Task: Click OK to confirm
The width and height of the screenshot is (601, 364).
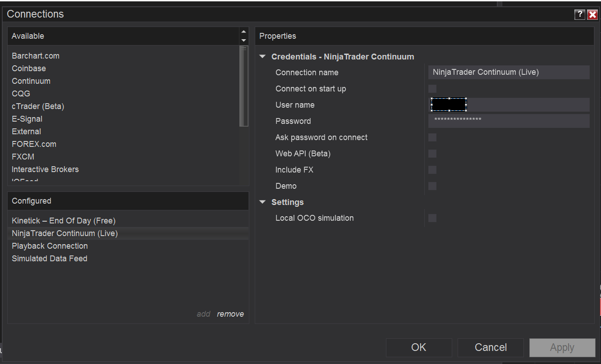Action: click(419, 347)
